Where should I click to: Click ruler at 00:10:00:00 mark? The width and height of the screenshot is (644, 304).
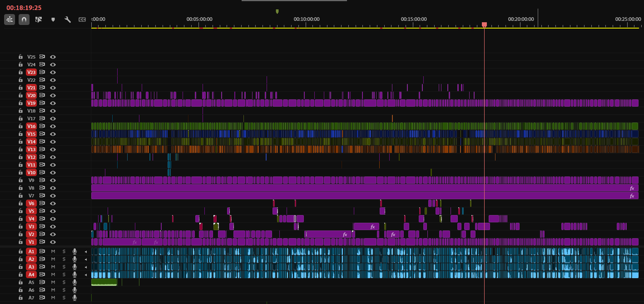306,19
